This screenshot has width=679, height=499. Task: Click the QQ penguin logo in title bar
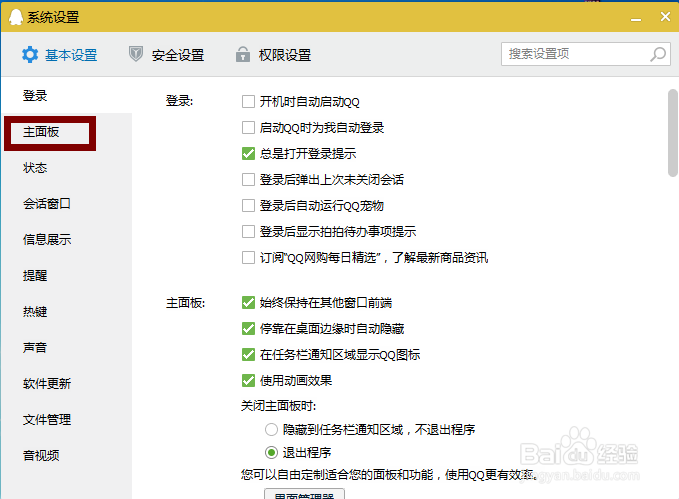pos(16,17)
